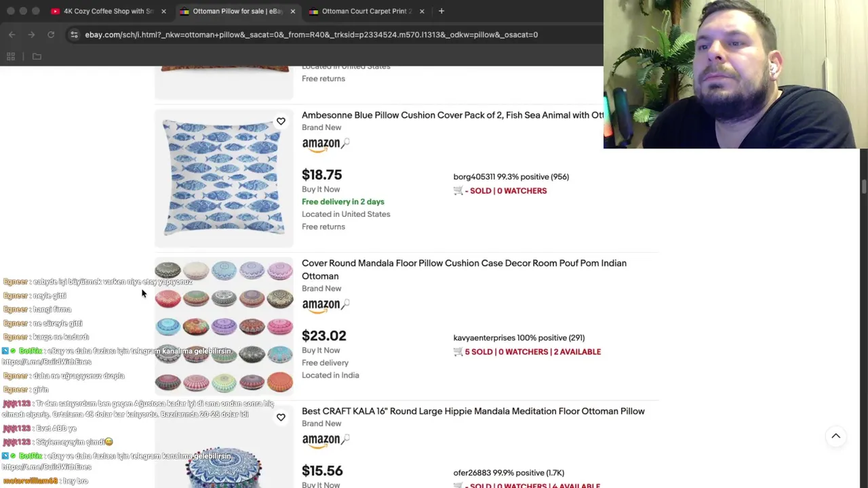
Task: Click browser back arrow
Action: click(x=12, y=35)
